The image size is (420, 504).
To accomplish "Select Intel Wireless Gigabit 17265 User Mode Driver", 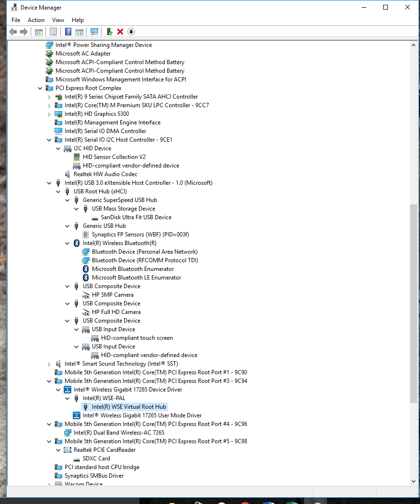I will [x=142, y=415].
